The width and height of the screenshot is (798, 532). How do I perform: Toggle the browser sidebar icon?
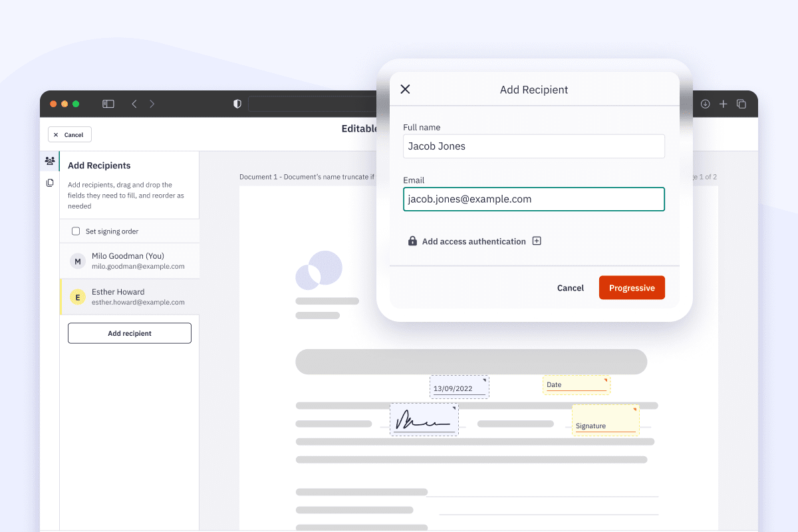point(108,104)
